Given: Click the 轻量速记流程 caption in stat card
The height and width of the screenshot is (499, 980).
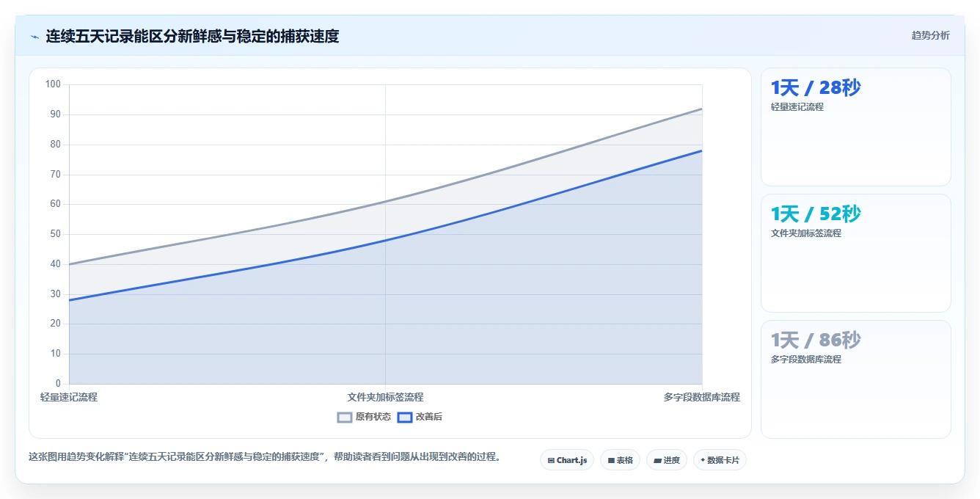Looking at the screenshot, I should tap(797, 107).
